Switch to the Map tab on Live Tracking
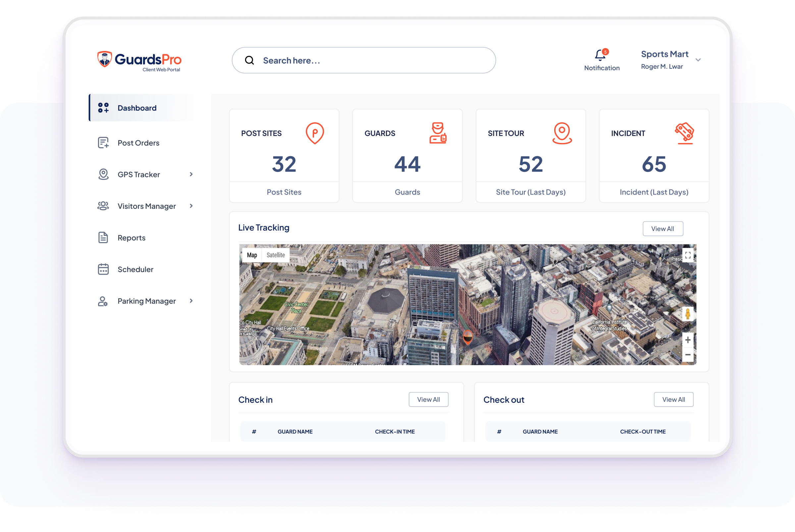Image resolution: width=795 pixels, height=532 pixels. tap(252, 255)
